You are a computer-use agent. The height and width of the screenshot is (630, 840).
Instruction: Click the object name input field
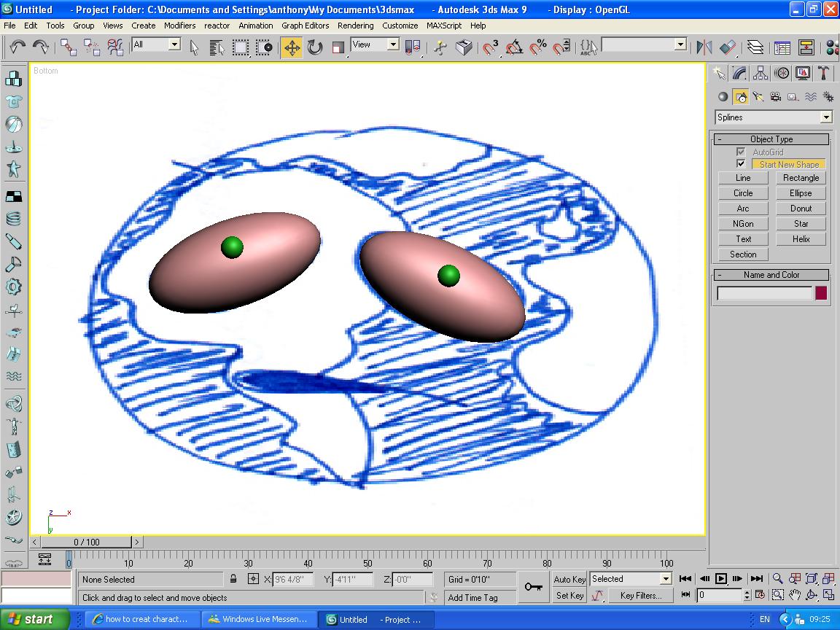764,293
